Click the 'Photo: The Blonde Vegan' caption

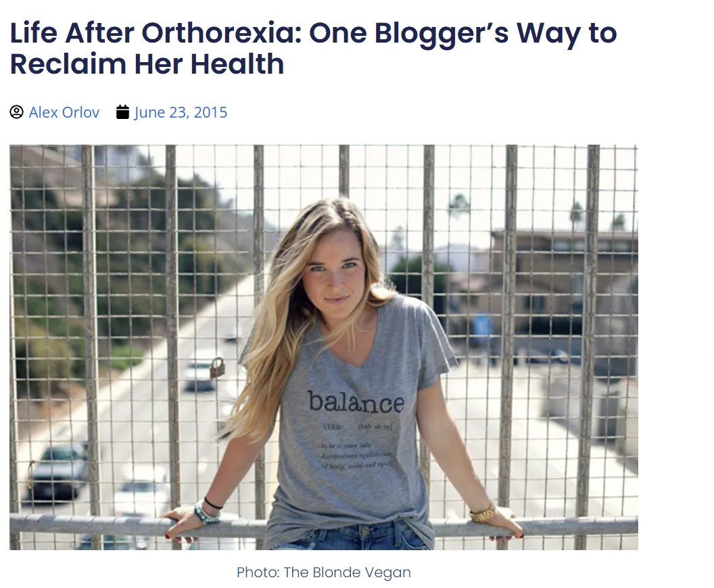pos(324,572)
